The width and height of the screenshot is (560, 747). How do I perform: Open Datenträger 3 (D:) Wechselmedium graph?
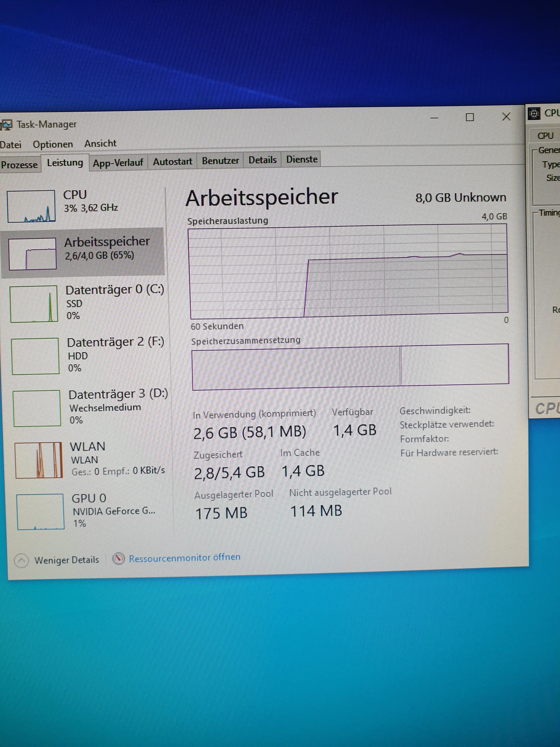click(37, 408)
